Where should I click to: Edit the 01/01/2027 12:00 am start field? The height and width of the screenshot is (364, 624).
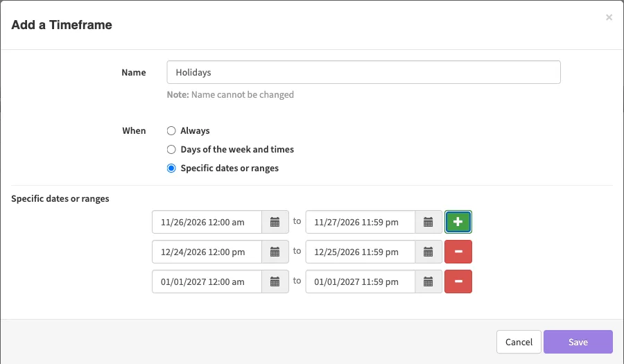pos(207,281)
